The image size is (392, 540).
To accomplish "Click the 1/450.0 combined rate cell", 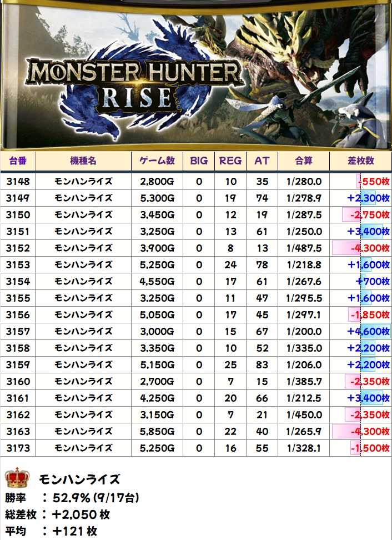I will click(304, 414).
